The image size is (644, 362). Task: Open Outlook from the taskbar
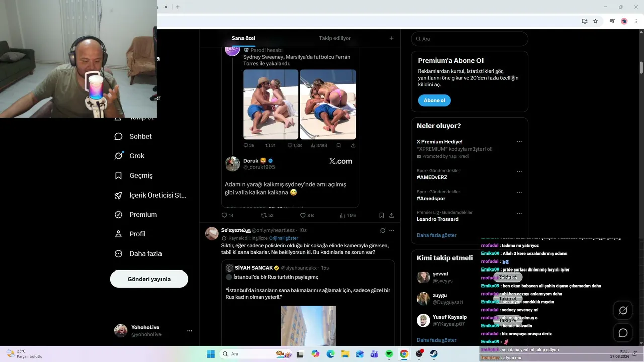tap(360, 354)
